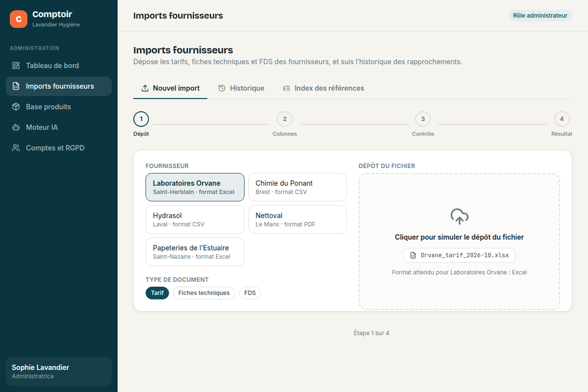Show the Index des références tab
Image resolution: width=588 pixels, height=392 pixels.
point(323,88)
